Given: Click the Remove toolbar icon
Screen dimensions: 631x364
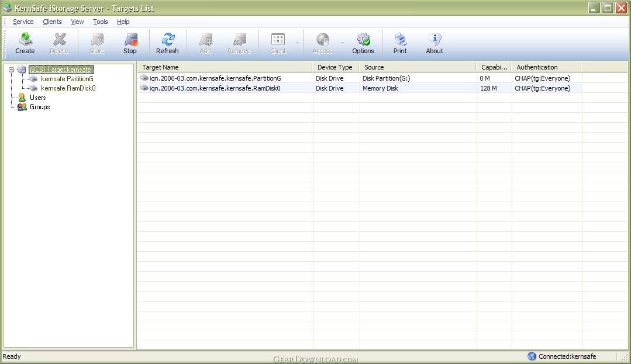Looking at the screenshot, I should 239,39.
